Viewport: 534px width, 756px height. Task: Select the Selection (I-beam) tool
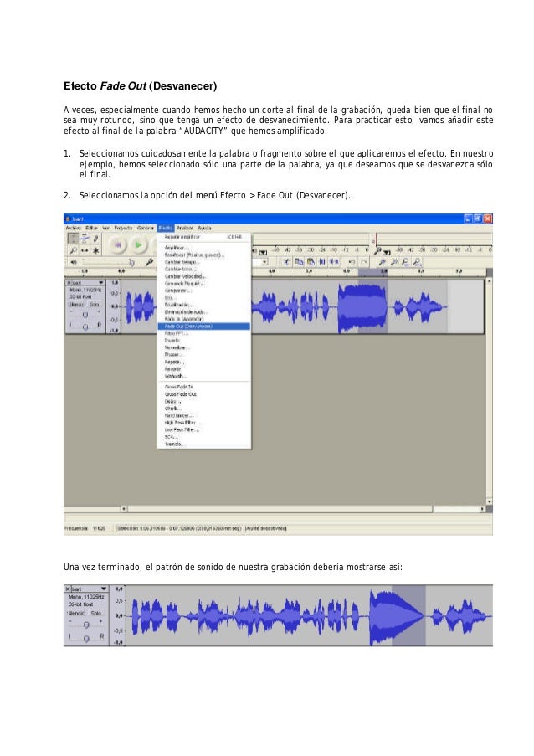[x=73, y=239]
